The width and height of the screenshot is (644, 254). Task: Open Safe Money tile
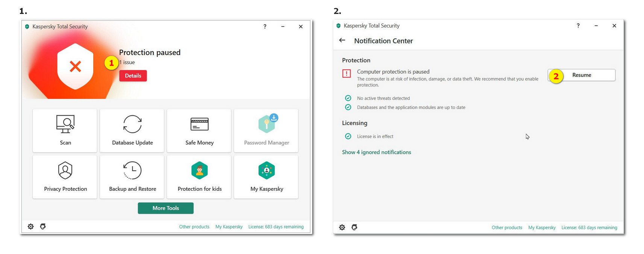pyautogui.click(x=199, y=130)
